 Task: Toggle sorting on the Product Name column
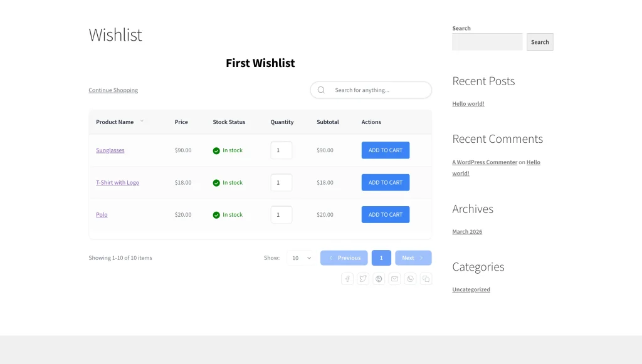coord(142,121)
